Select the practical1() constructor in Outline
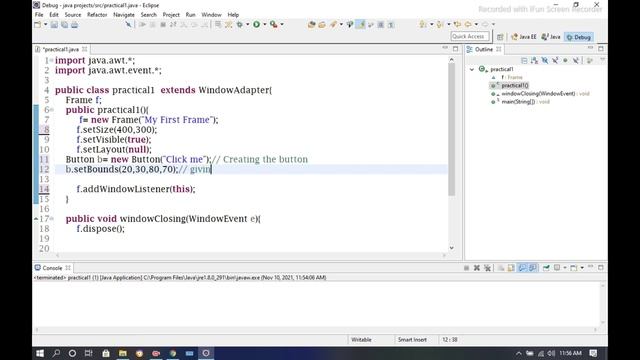This screenshot has width=640, height=360. 514,85
